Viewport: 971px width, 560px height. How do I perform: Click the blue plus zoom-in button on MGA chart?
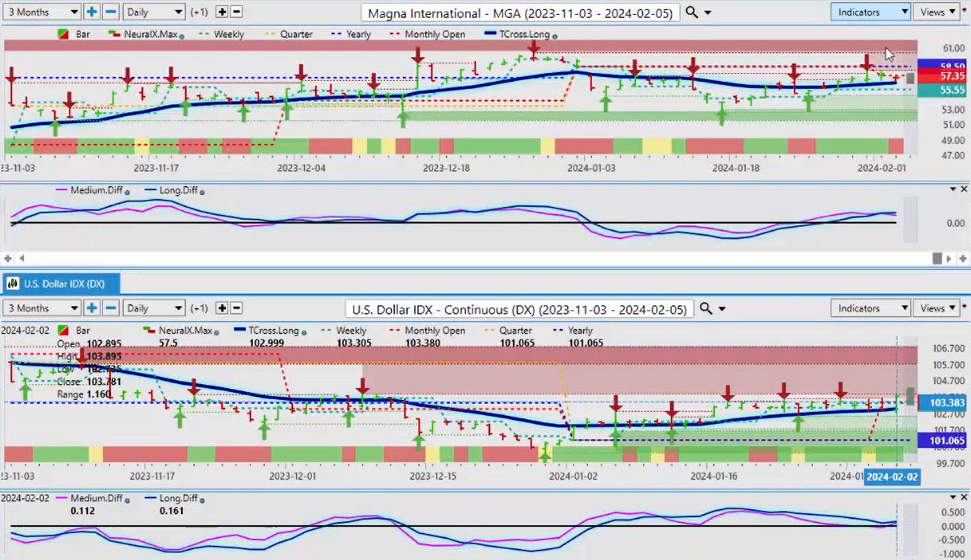pyautogui.click(x=92, y=12)
